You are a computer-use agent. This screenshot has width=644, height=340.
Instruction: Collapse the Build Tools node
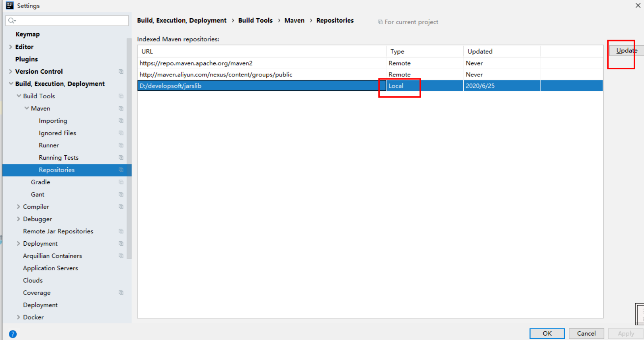point(19,96)
